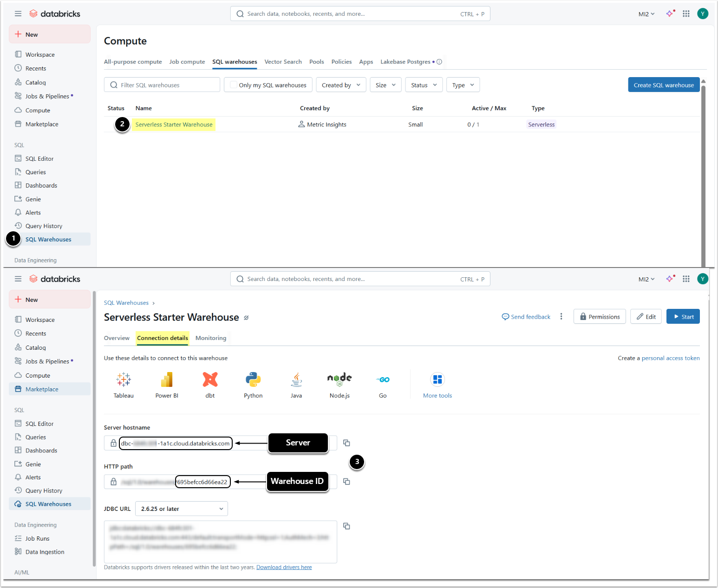Click databricks logo on warehouse details page
The width and height of the screenshot is (718, 588).
[x=55, y=279]
